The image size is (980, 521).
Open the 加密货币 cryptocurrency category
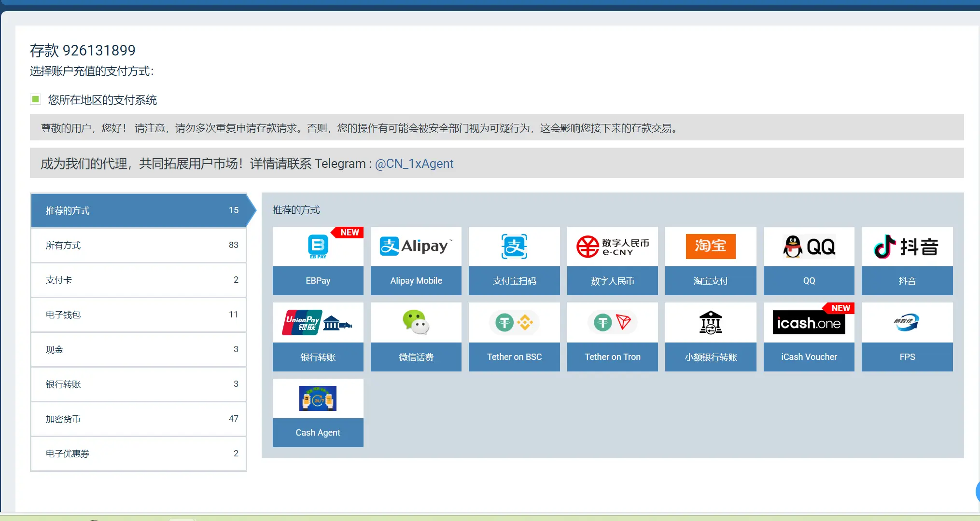139,419
